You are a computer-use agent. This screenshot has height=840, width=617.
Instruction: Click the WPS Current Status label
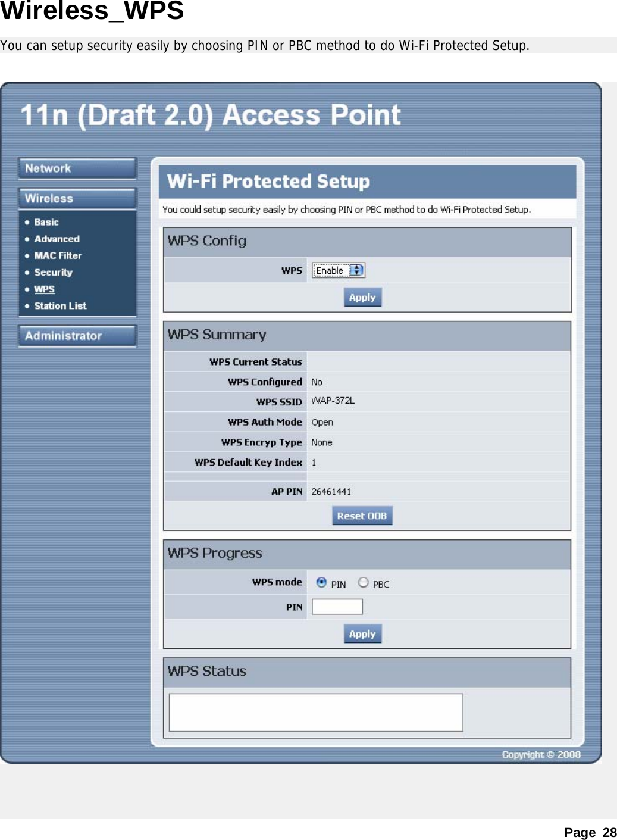click(x=255, y=361)
